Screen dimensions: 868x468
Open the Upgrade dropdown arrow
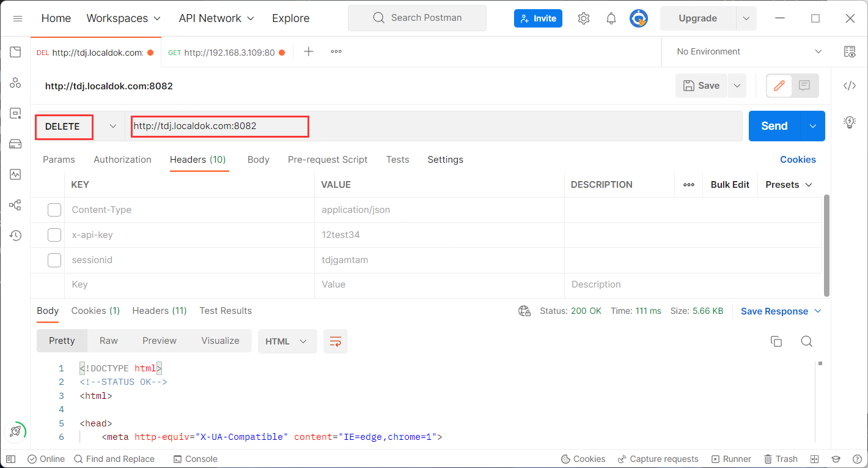pyautogui.click(x=746, y=18)
